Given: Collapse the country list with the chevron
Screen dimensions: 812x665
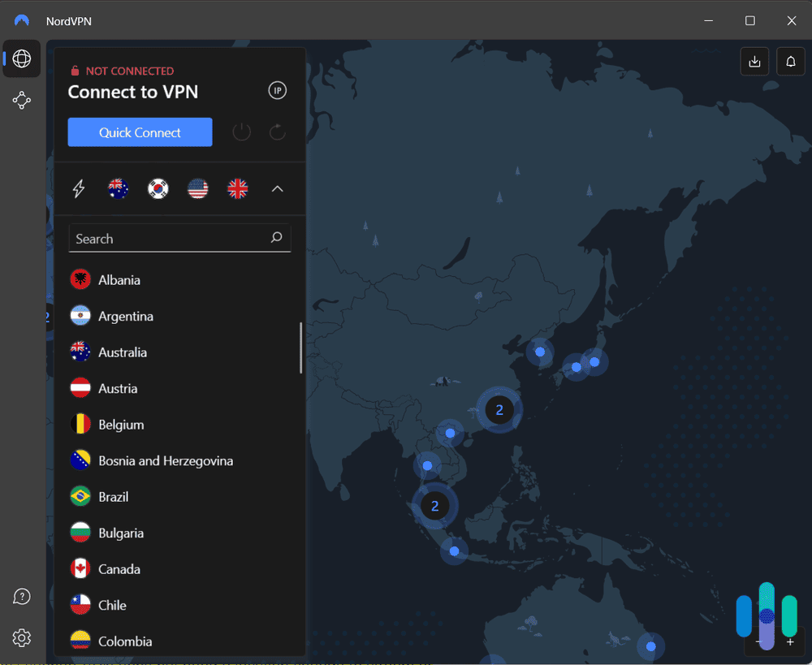Looking at the screenshot, I should [x=277, y=188].
